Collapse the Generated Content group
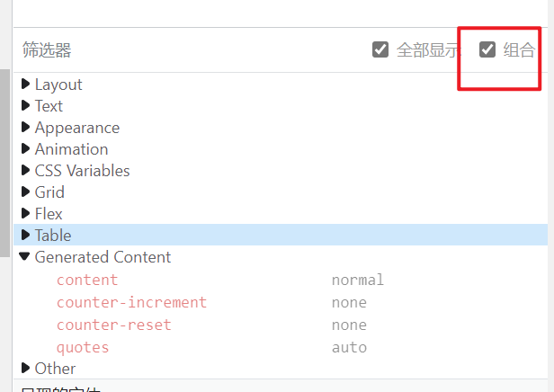554x392 pixels. tap(26, 257)
